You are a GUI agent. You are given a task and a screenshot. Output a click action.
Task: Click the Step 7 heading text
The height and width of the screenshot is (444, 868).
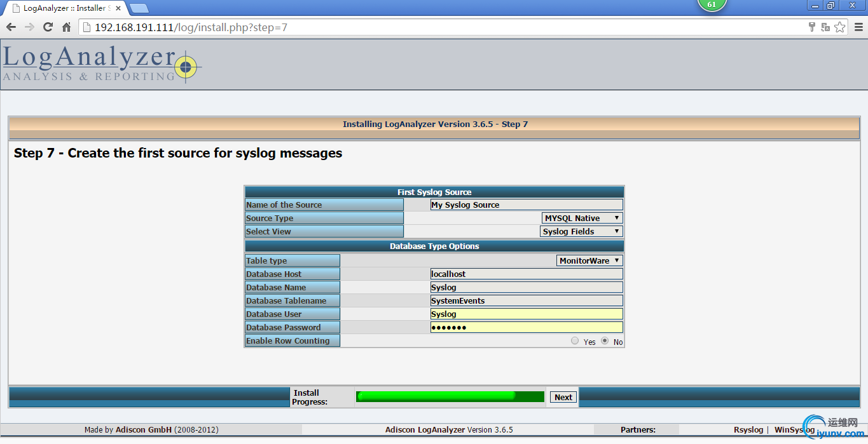(178, 153)
